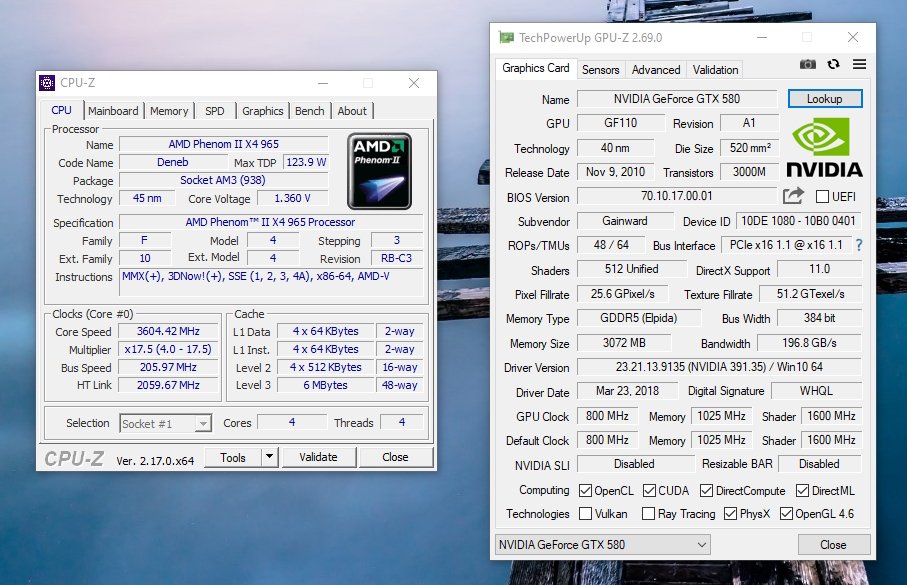This screenshot has height=585, width=907.
Task: Click the Multiplier value x17.5
Action: (168, 349)
